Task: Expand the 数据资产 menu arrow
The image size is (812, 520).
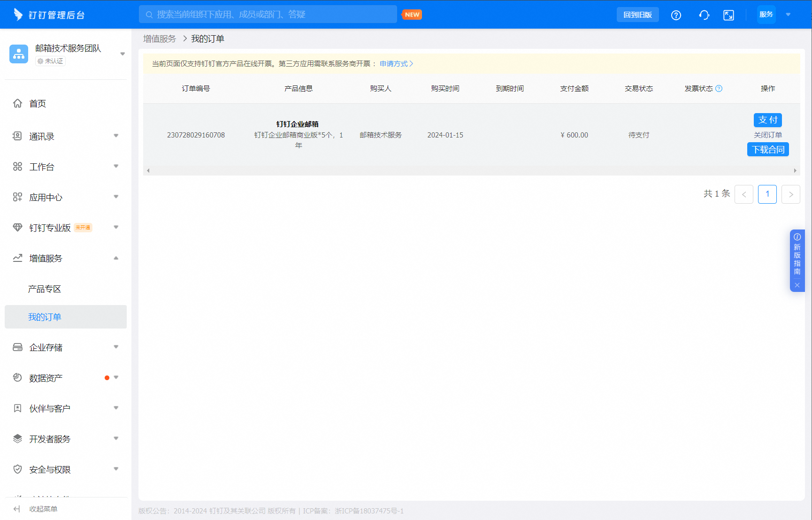Action: [x=116, y=377]
